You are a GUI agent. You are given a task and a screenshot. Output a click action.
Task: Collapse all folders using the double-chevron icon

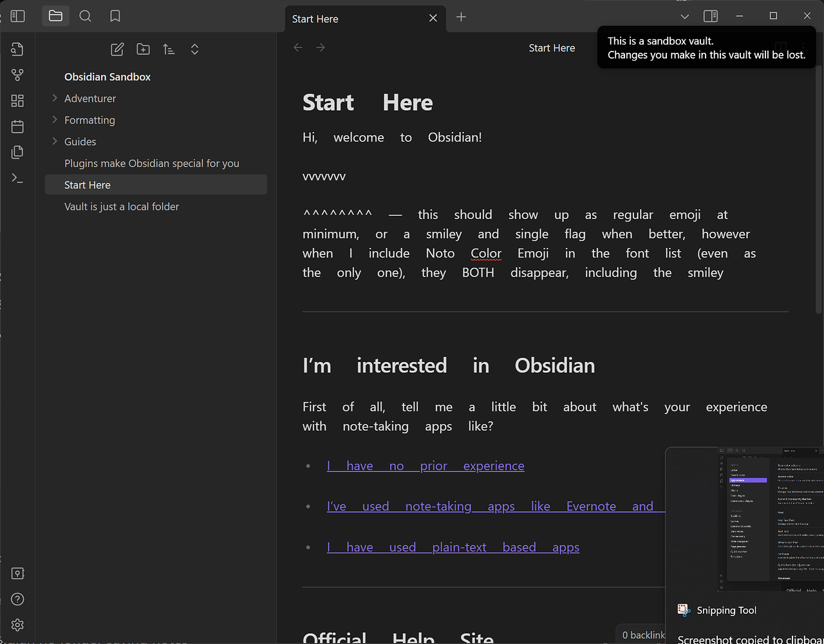click(x=194, y=49)
